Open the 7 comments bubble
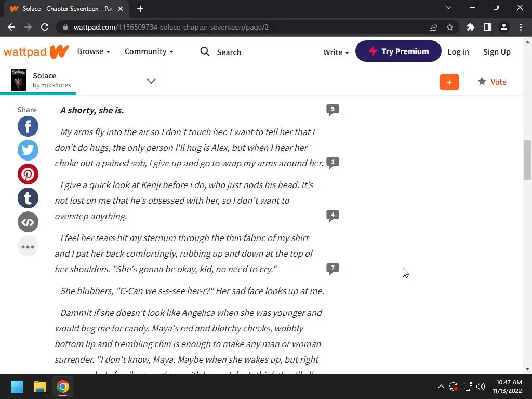The height and width of the screenshot is (399, 532). pos(332,269)
